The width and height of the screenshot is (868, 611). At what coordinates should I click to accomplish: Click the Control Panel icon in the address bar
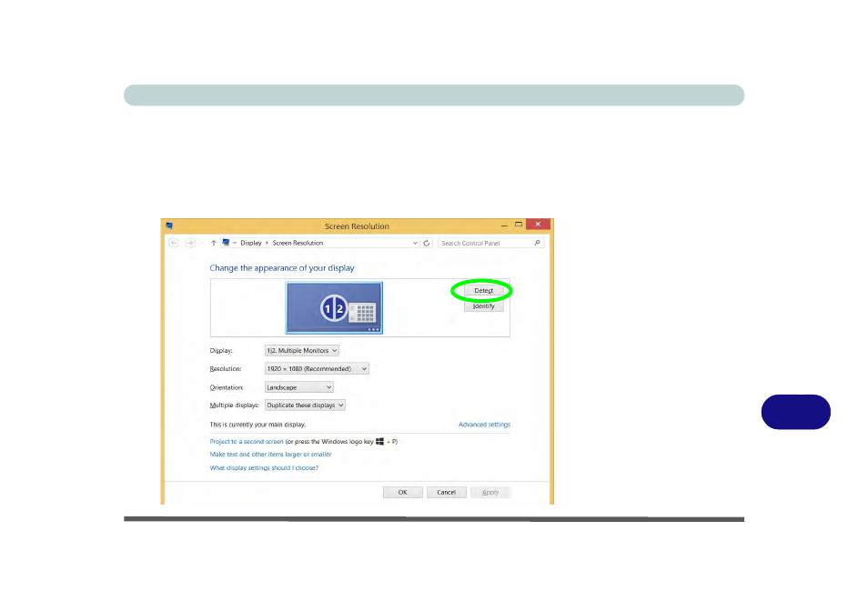[226, 243]
